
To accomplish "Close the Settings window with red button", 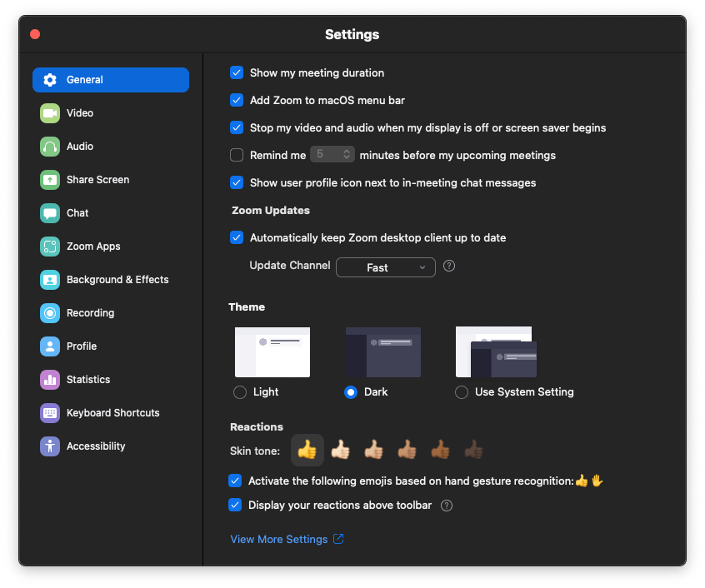I will (x=35, y=34).
